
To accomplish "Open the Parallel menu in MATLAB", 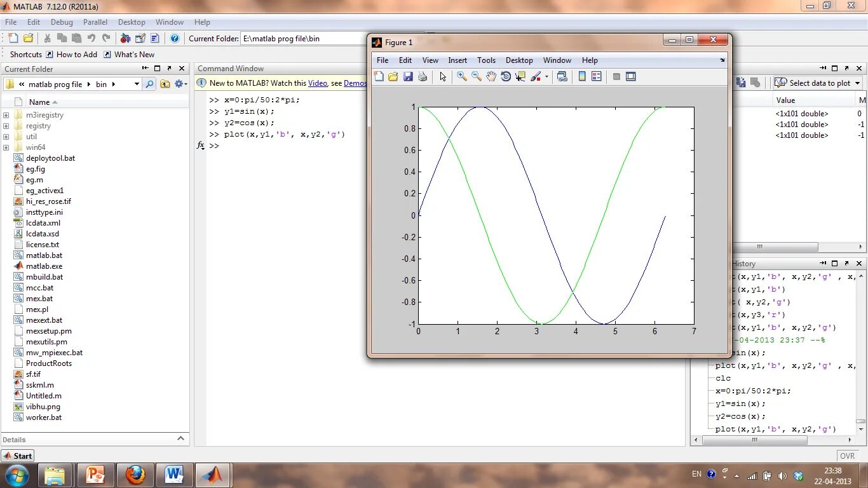I will click(x=95, y=22).
